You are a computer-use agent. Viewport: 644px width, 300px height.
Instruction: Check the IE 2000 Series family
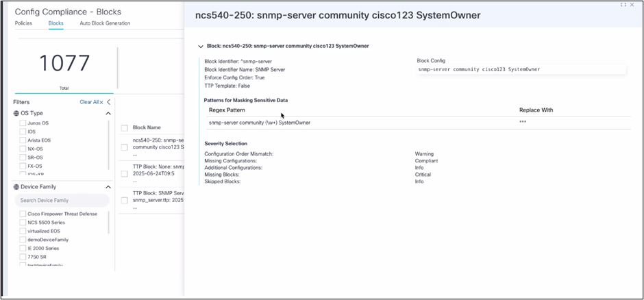(23, 249)
